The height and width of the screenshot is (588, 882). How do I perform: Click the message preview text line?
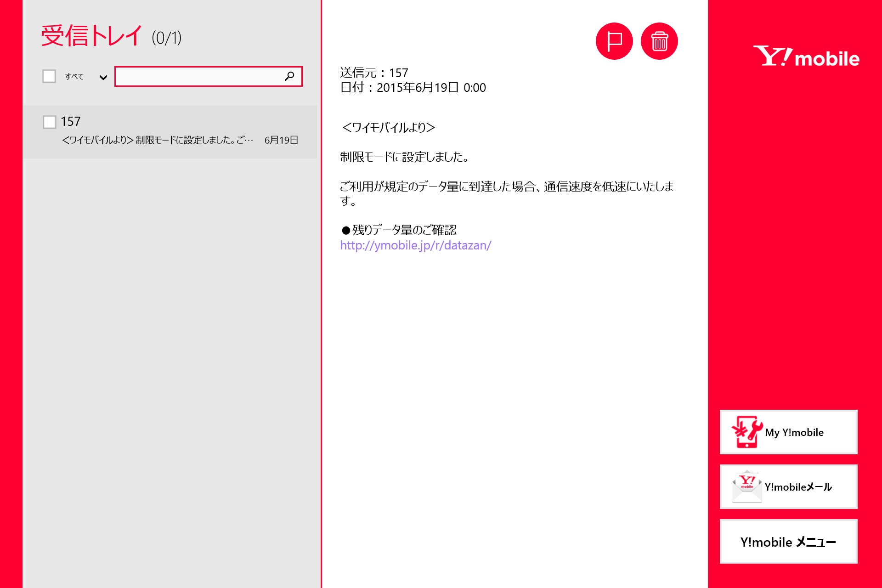point(157,140)
